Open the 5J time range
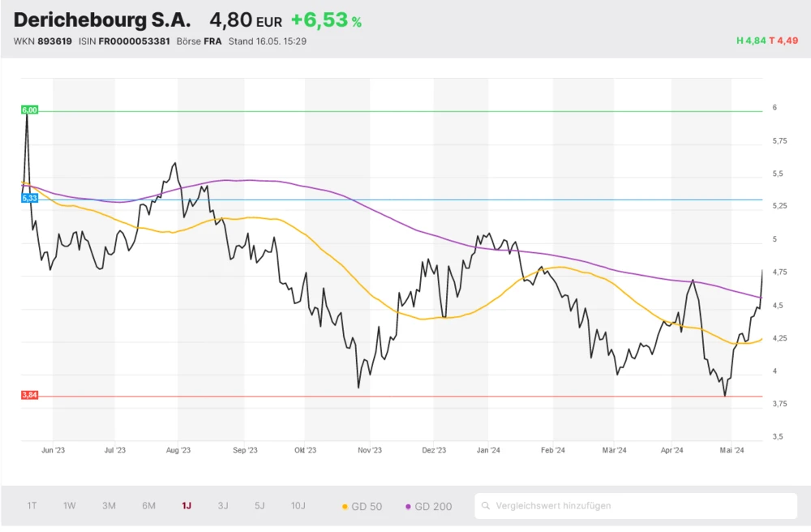The width and height of the screenshot is (811, 532). point(260,505)
